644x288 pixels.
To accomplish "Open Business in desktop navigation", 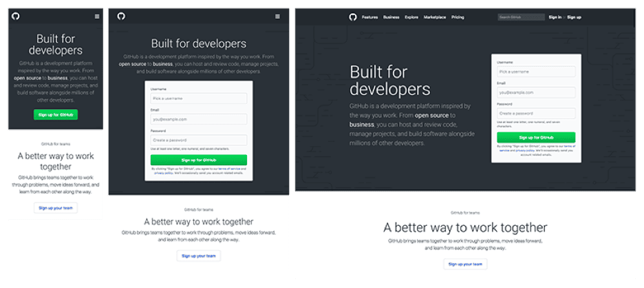I will 391,17.
